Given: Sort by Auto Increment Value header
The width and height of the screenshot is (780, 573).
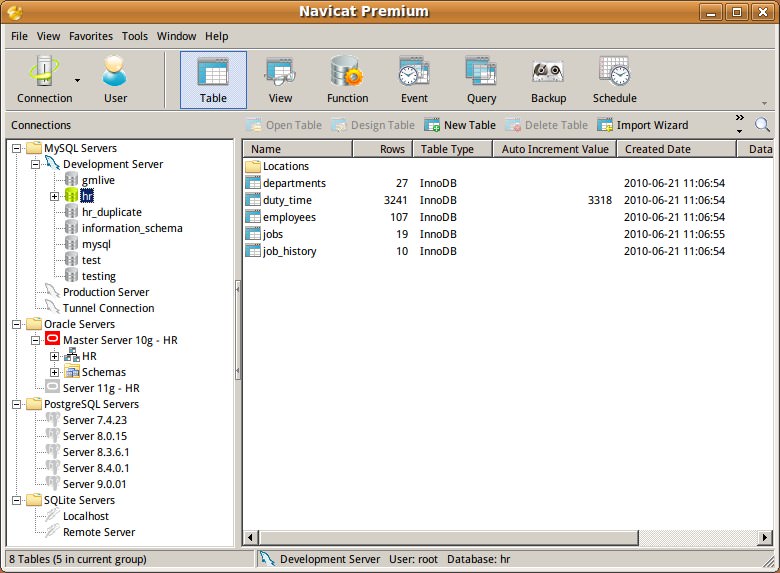Looking at the screenshot, I should [554, 149].
